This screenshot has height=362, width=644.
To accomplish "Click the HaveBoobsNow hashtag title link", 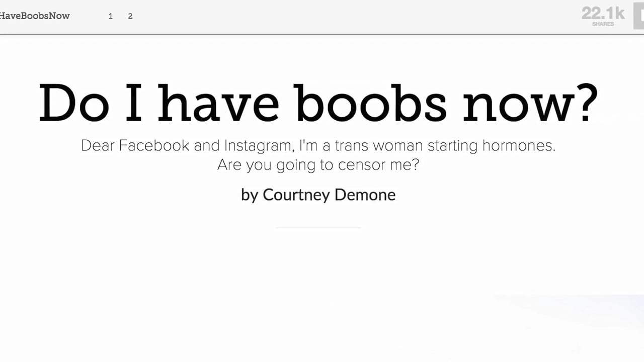I will tap(35, 16).
